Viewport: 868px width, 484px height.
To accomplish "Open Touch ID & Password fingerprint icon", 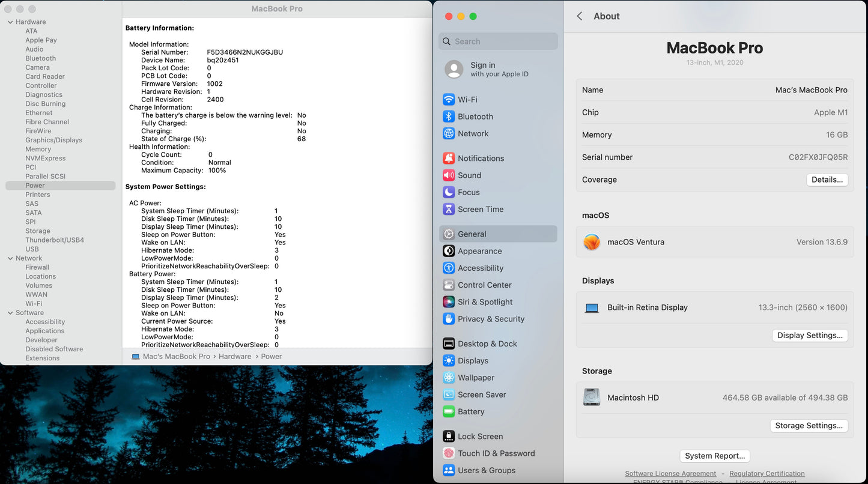I will point(449,453).
